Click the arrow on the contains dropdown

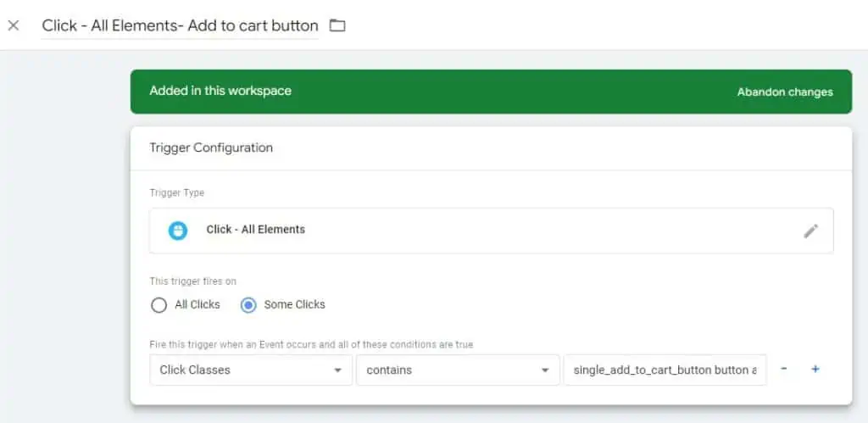pyautogui.click(x=544, y=370)
